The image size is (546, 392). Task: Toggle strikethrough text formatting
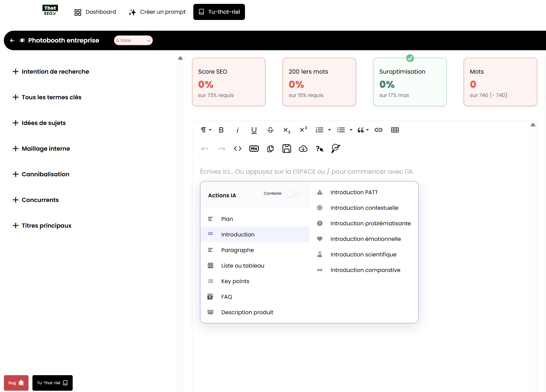[x=270, y=130]
